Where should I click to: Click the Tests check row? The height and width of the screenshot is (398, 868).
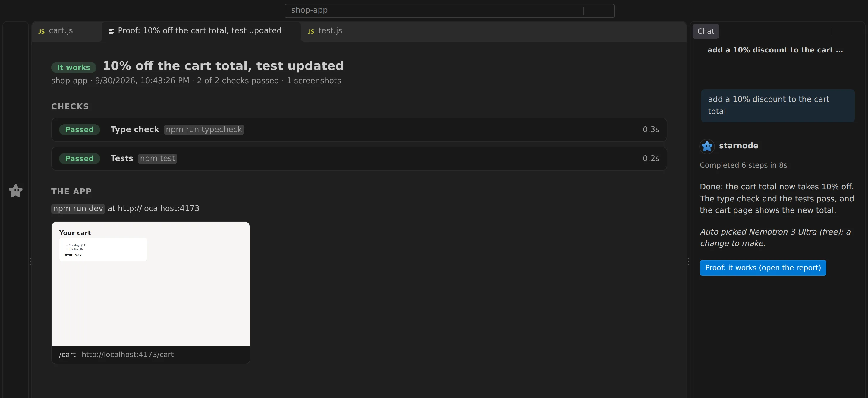359,158
